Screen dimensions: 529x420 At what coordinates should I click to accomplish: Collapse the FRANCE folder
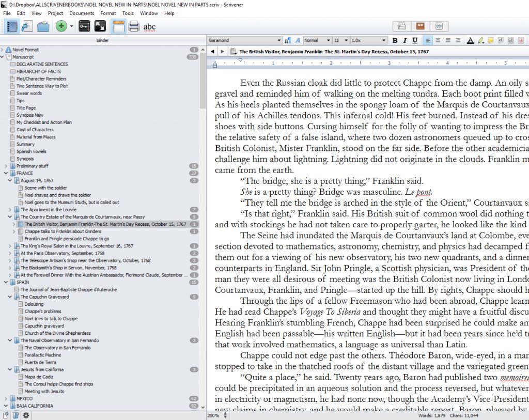tap(6, 174)
